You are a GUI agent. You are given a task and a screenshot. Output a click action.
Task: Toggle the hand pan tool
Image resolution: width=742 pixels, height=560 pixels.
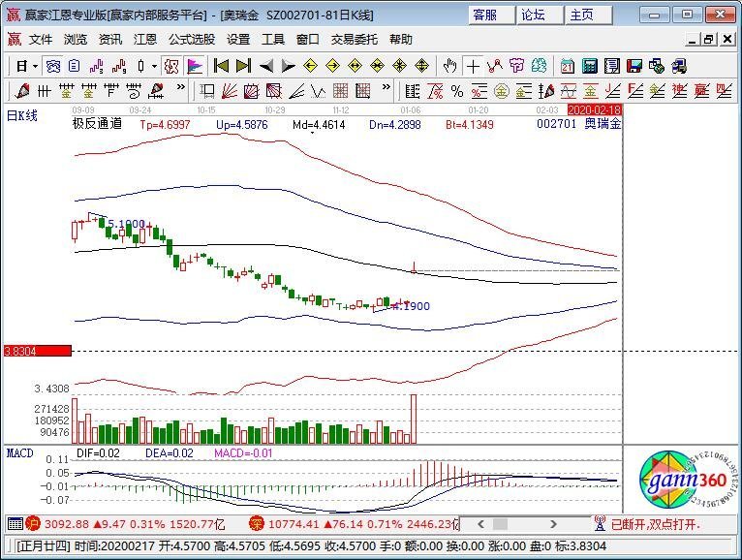449,66
